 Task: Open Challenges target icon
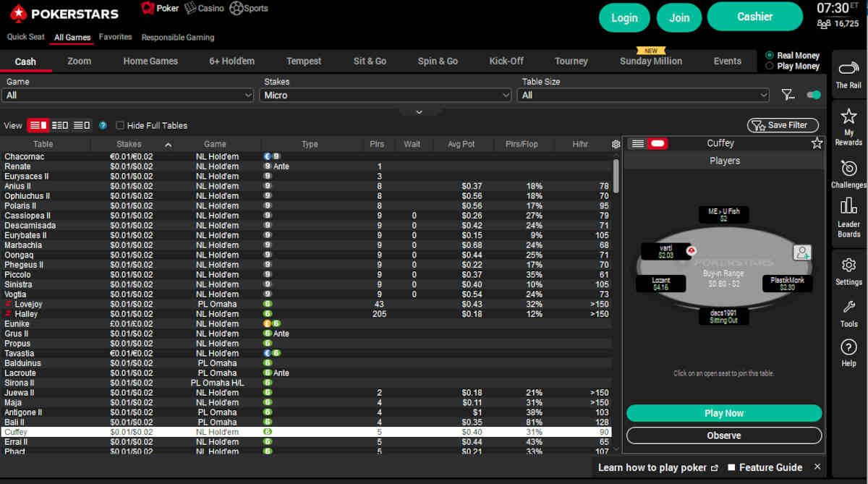[x=848, y=169]
